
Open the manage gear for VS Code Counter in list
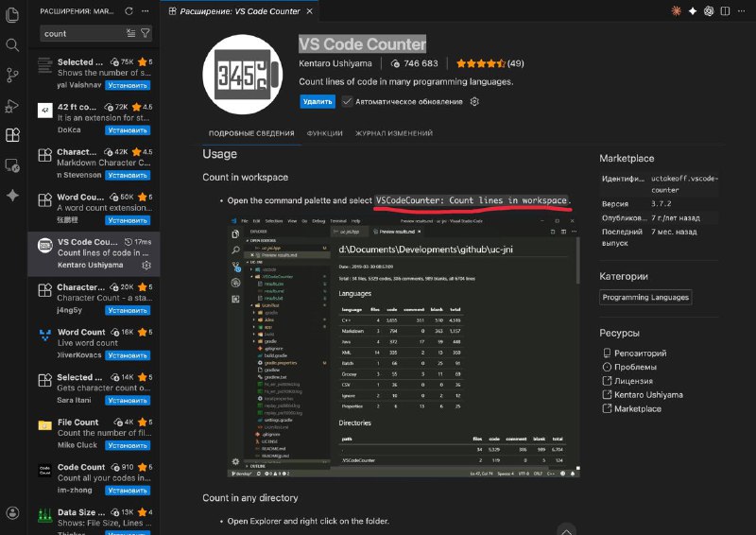[146, 265]
